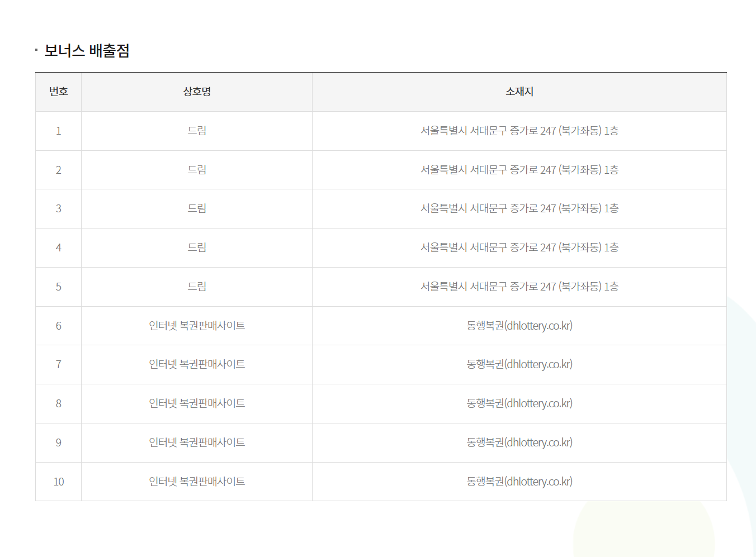Image resolution: width=756 pixels, height=557 pixels.
Task: Select row number 8 cell
Action: point(58,403)
